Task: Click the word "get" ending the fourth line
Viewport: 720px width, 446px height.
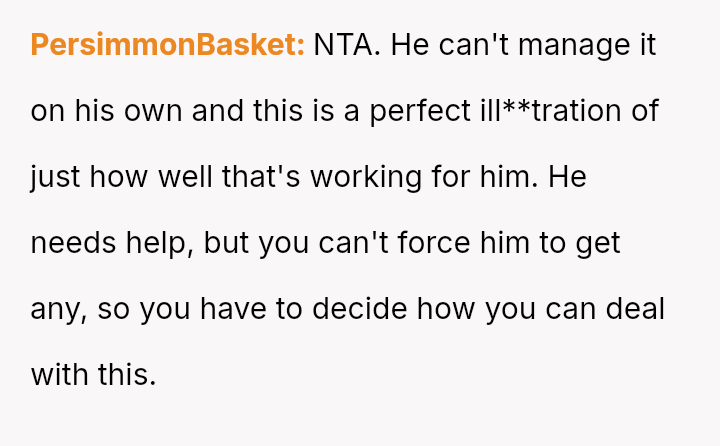Action: 600,243
